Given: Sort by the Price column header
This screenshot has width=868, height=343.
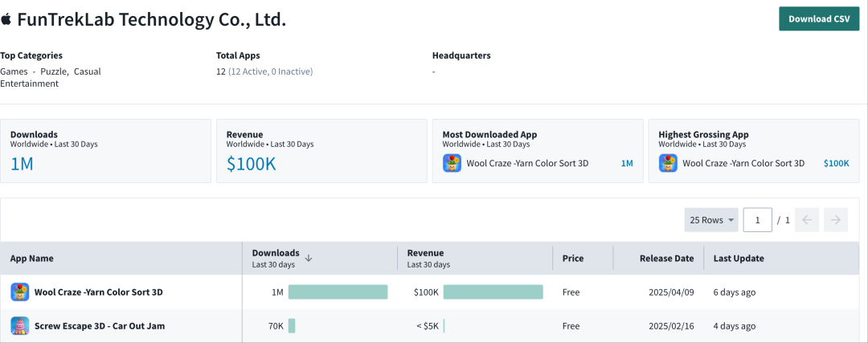Looking at the screenshot, I should coord(573,259).
